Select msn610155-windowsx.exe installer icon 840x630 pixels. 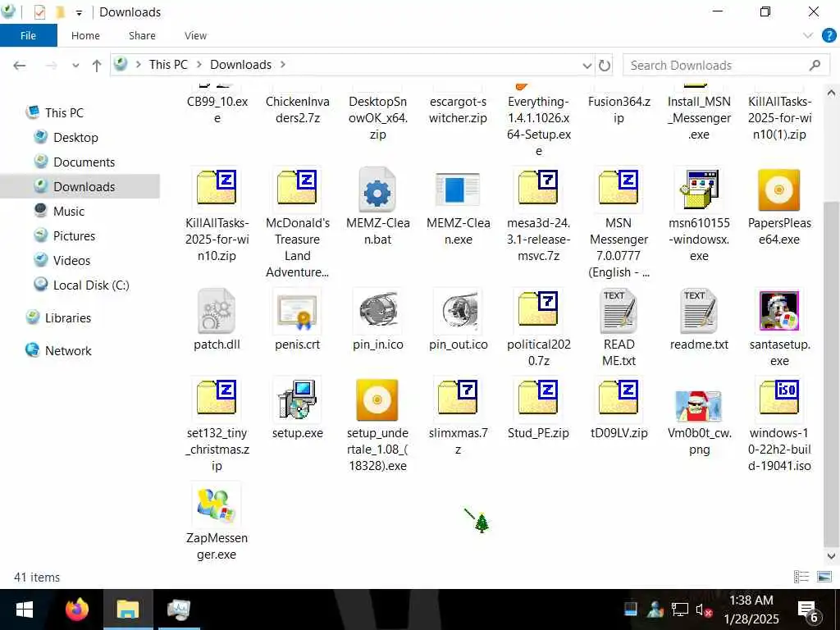pos(699,189)
